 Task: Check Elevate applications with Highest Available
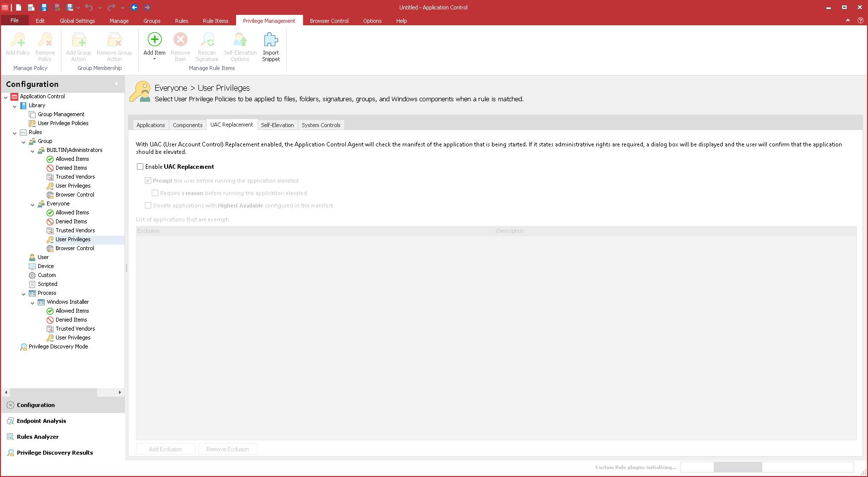click(148, 205)
